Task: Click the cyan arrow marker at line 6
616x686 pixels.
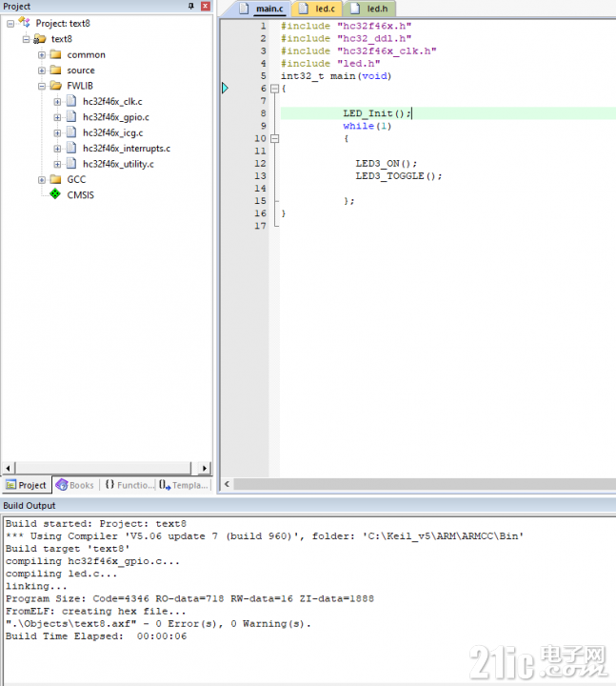Action: pyautogui.click(x=225, y=89)
